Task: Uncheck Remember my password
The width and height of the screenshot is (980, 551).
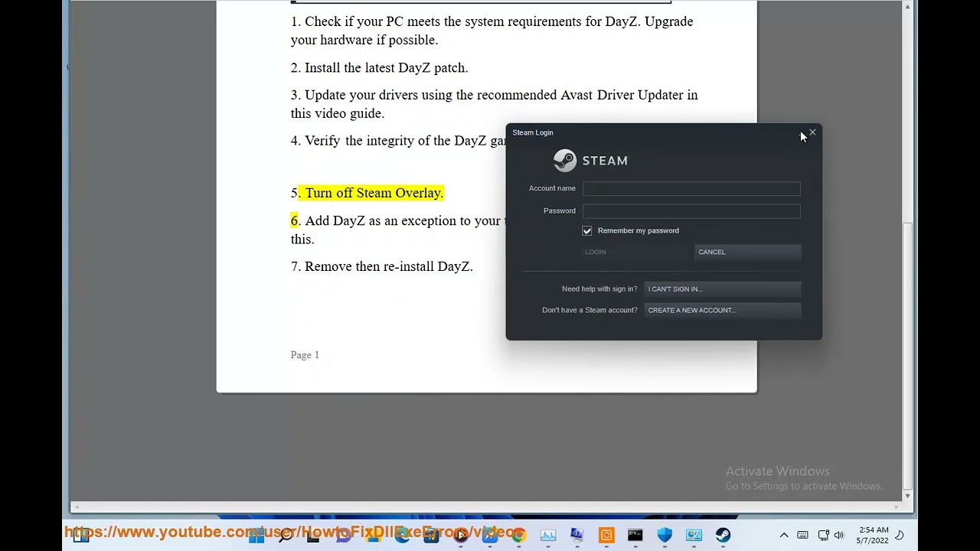Action: (587, 230)
